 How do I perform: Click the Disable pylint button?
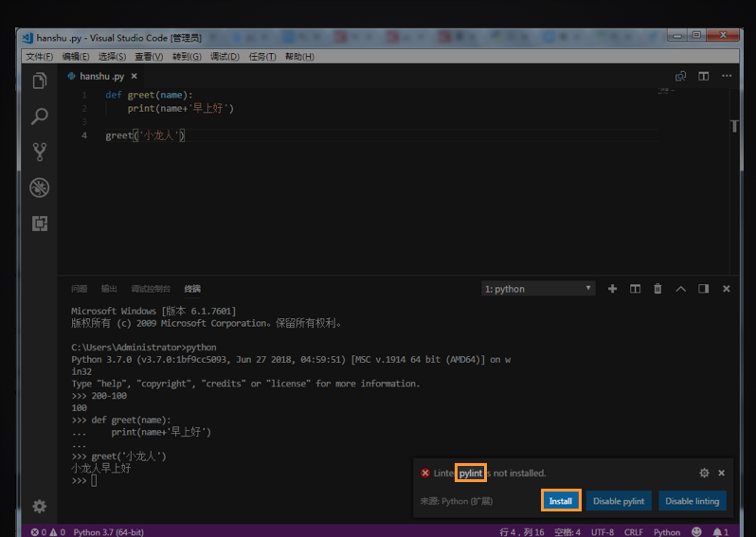click(x=619, y=501)
